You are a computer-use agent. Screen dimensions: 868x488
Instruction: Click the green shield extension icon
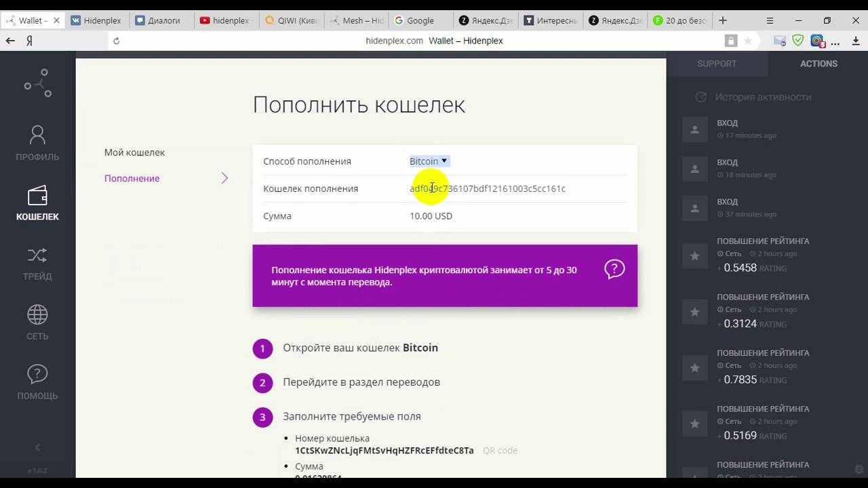(798, 41)
